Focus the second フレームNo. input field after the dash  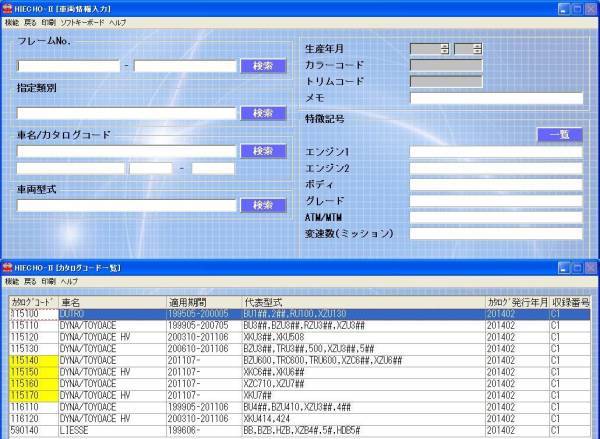[x=185, y=66]
